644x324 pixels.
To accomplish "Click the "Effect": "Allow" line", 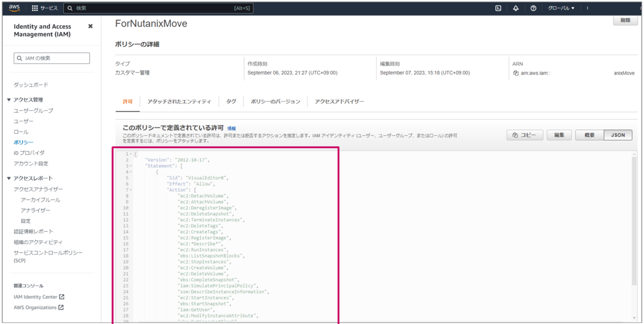I will pos(191,184).
